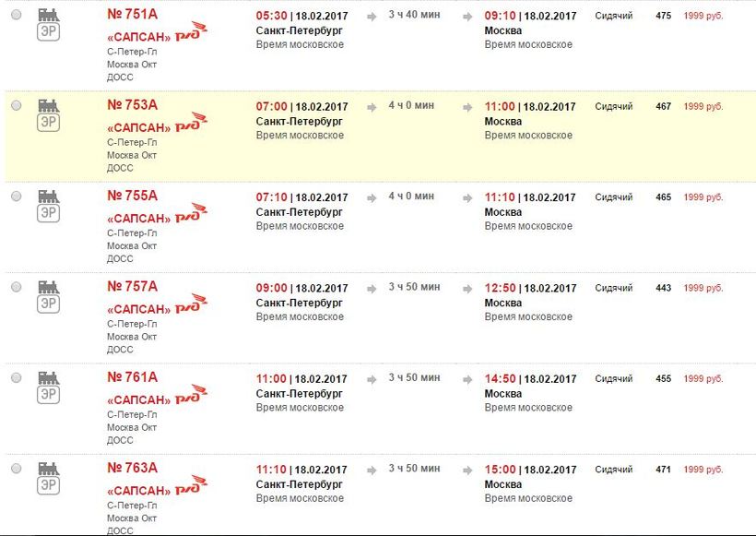Screen dimensions: 756x536
Task: Click the arrow icon in the 05:30 departure row
Action: [372, 17]
